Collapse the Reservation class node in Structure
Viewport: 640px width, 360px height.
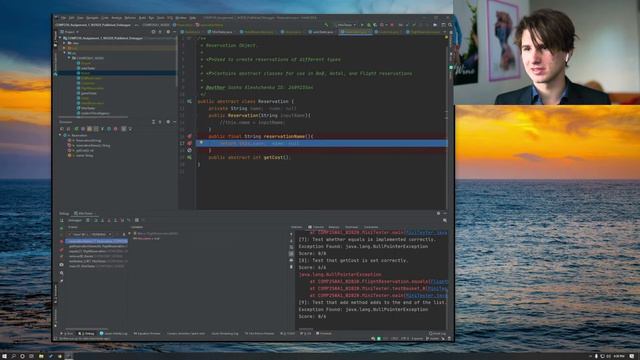pos(60,135)
